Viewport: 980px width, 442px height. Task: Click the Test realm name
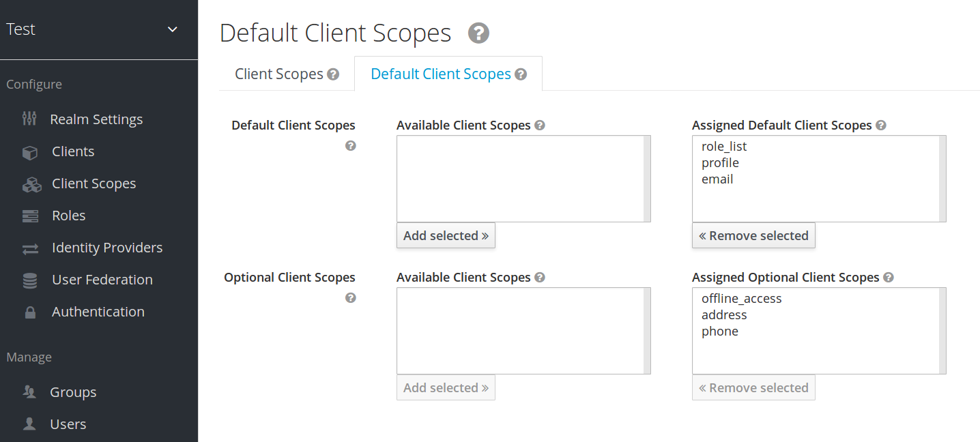point(20,29)
